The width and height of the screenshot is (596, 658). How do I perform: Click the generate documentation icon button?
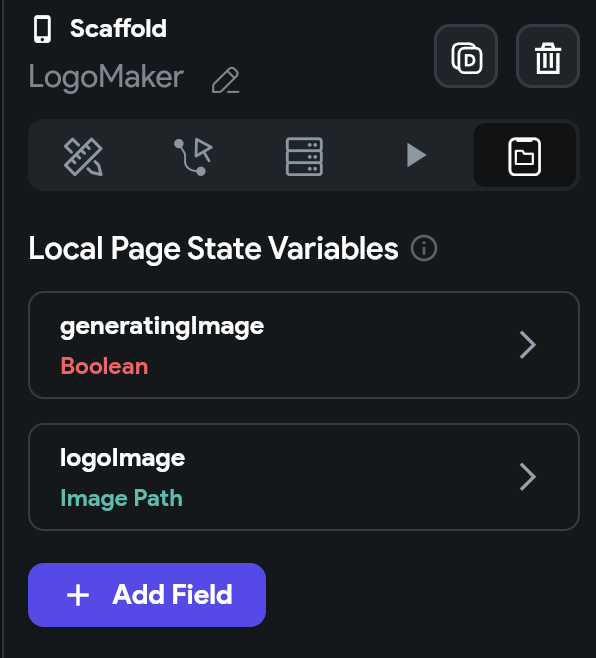tap(466, 56)
